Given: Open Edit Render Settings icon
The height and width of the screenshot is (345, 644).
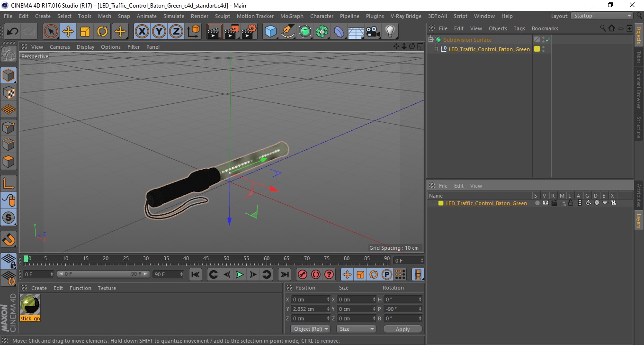Looking at the screenshot, I should coord(249,32).
